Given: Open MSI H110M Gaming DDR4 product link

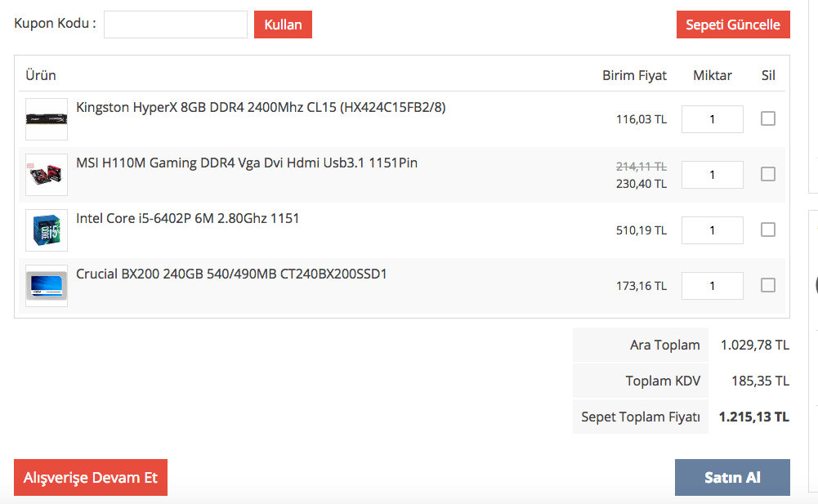Looking at the screenshot, I should pyautogui.click(x=247, y=163).
